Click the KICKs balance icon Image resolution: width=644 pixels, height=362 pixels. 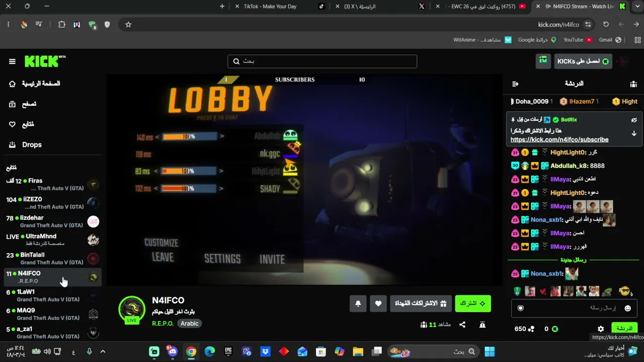(555, 329)
